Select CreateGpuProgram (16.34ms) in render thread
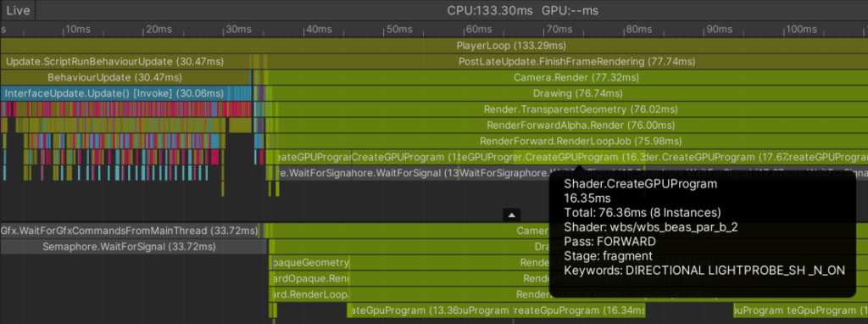 [579, 310]
